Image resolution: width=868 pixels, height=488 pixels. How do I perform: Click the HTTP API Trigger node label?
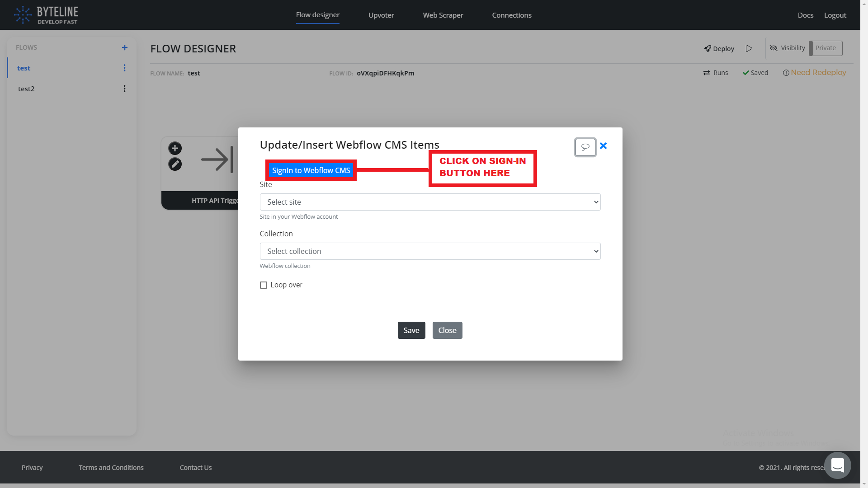(215, 201)
